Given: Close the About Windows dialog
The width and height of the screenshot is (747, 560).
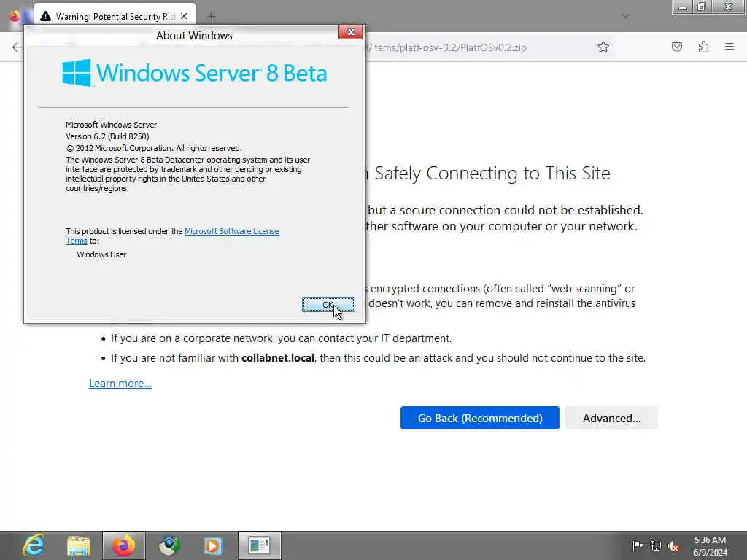Looking at the screenshot, I should 351,32.
